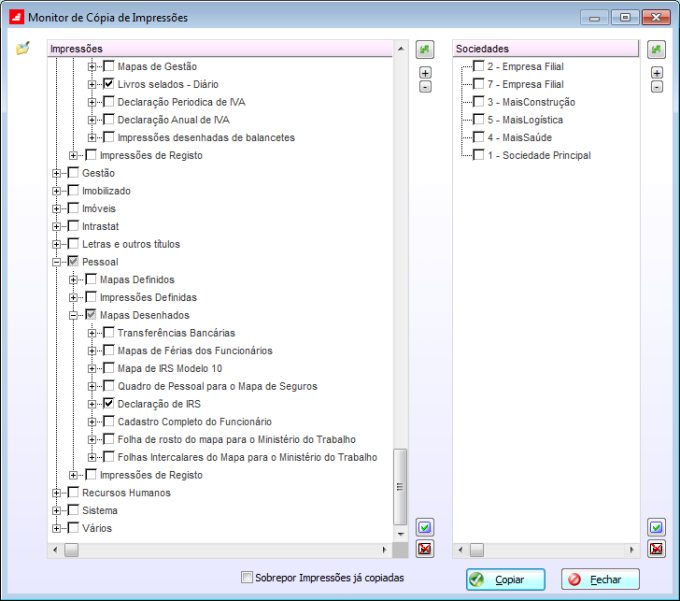Click deselect-all red X icon for Sociedades
The width and height of the screenshot is (680, 601).
tap(657, 549)
